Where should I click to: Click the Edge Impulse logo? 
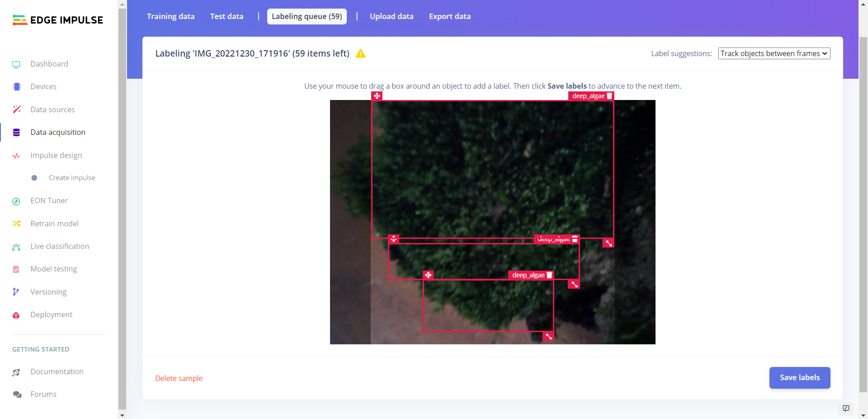[58, 20]
